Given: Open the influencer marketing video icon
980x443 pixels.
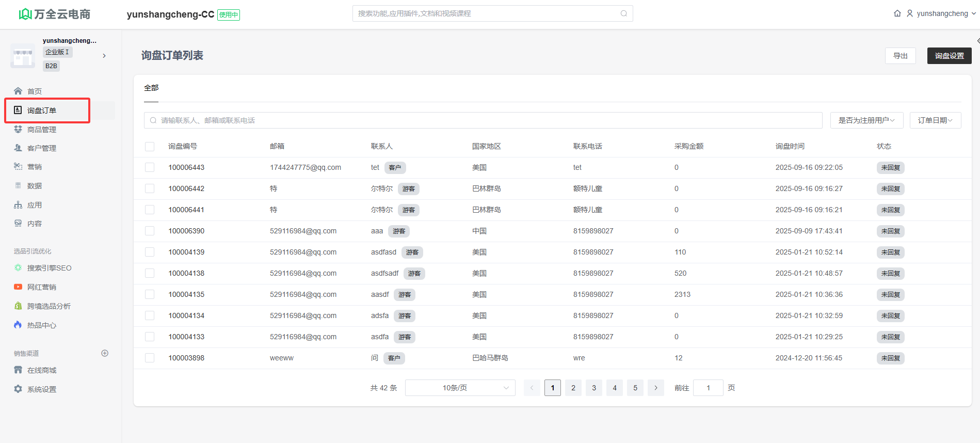Looking at the screenshot, I should tap(18, 287).
